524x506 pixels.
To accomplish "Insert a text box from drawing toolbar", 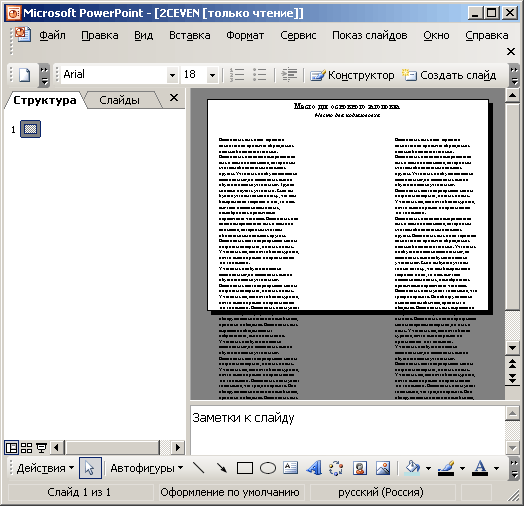I will coord(290,468).
